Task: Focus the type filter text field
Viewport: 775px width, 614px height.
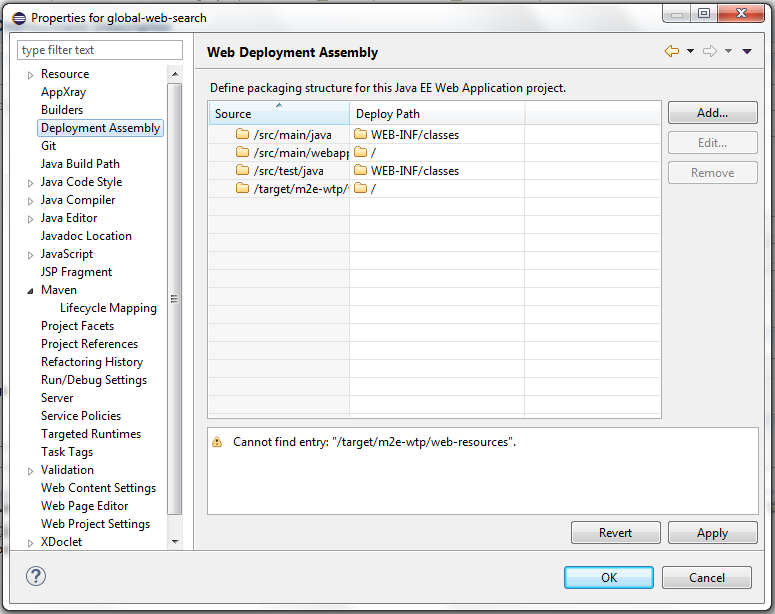Action: pyautogui.click(x=100, y=50)
